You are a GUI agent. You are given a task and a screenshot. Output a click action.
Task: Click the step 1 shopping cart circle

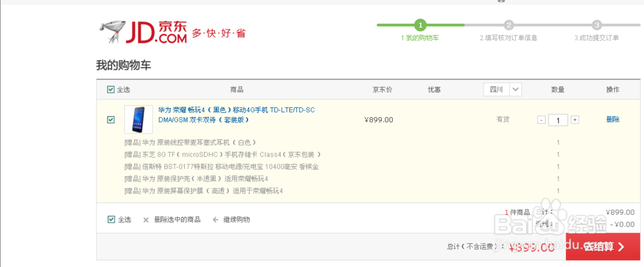point(420,25)
